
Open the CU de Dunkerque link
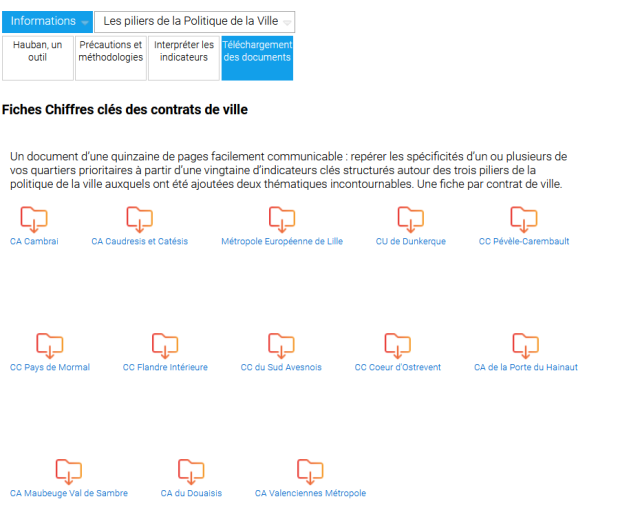pyautogui.click(x=411, y=241)
